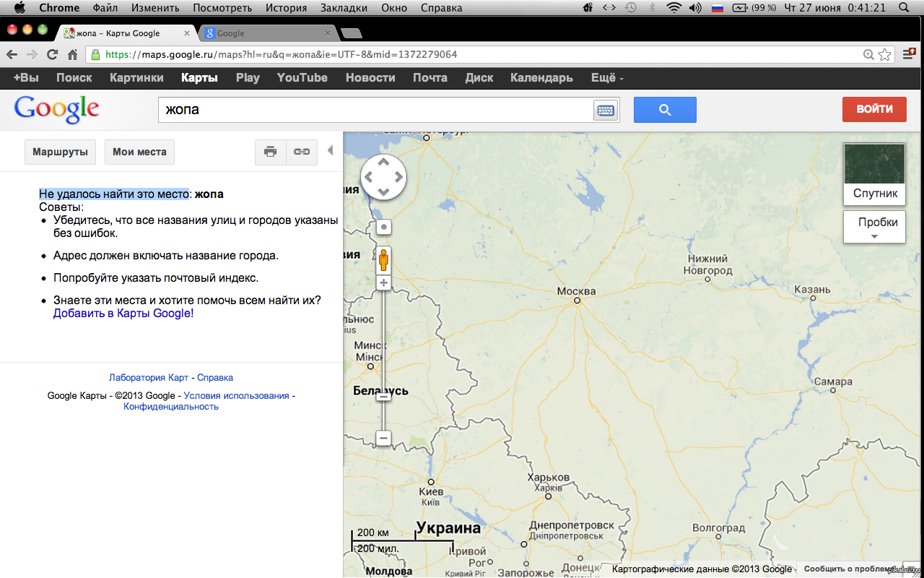Bookmark page with star icon
The height and width of the screenshot is (578, 924).
coord(885,55)
